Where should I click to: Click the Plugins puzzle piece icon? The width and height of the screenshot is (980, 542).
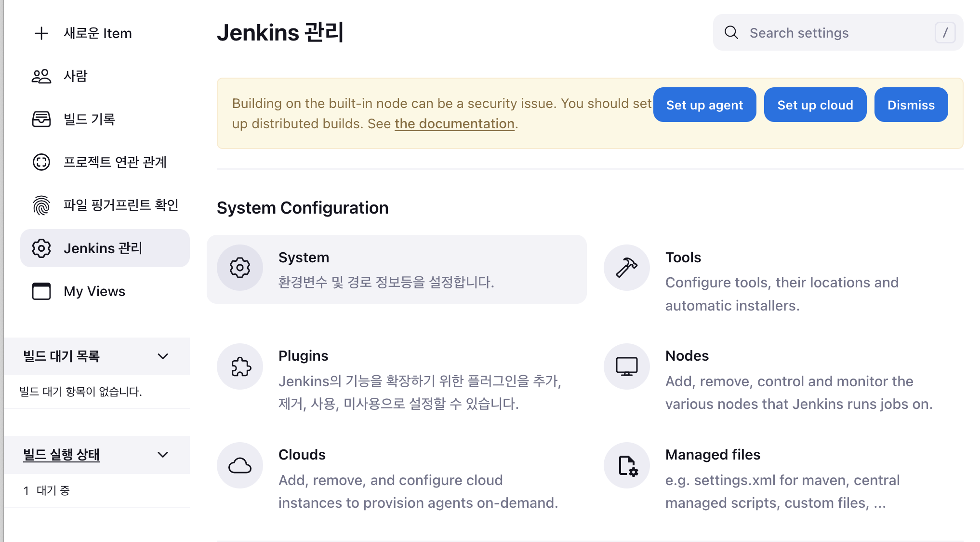point(240,367)
